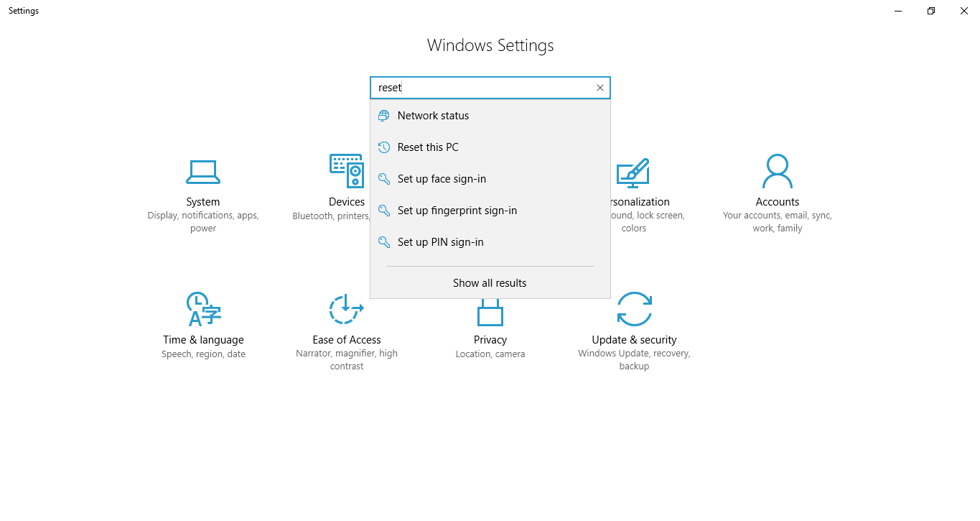Click 'Windows Update, recovery, backup' description

tap(634, 360)
